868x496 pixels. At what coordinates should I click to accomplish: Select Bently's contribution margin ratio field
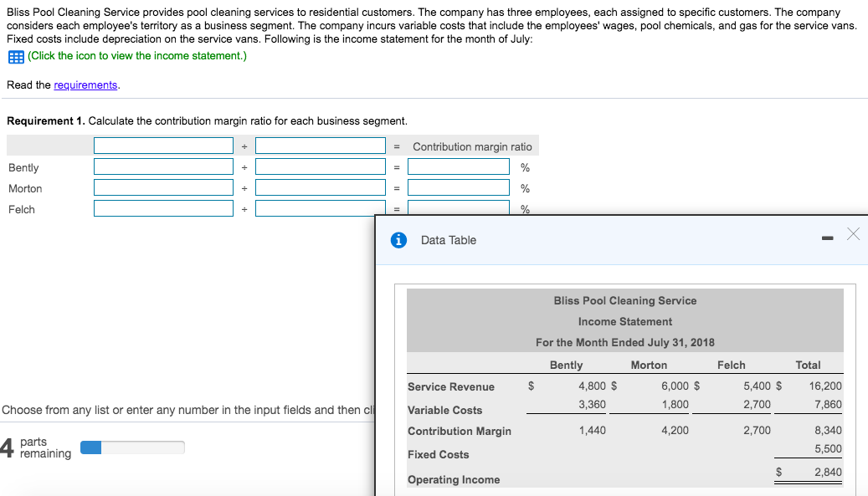459,167
